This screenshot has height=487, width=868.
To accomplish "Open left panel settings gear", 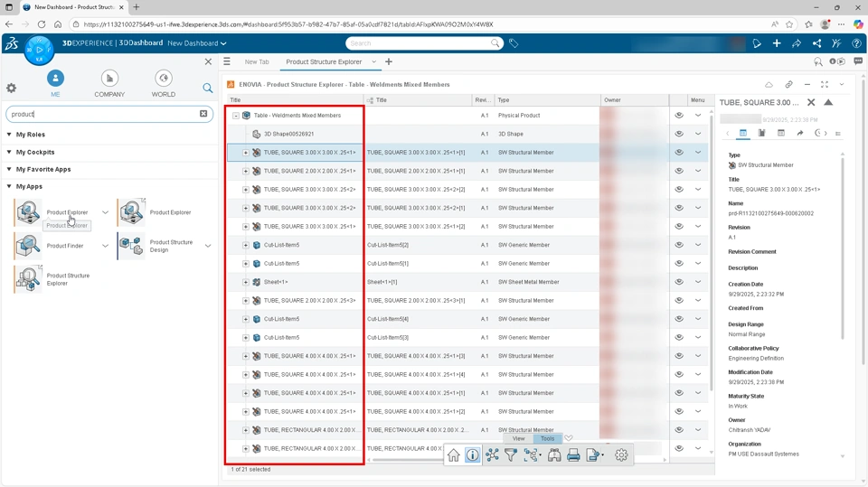I will coord(11,88).
